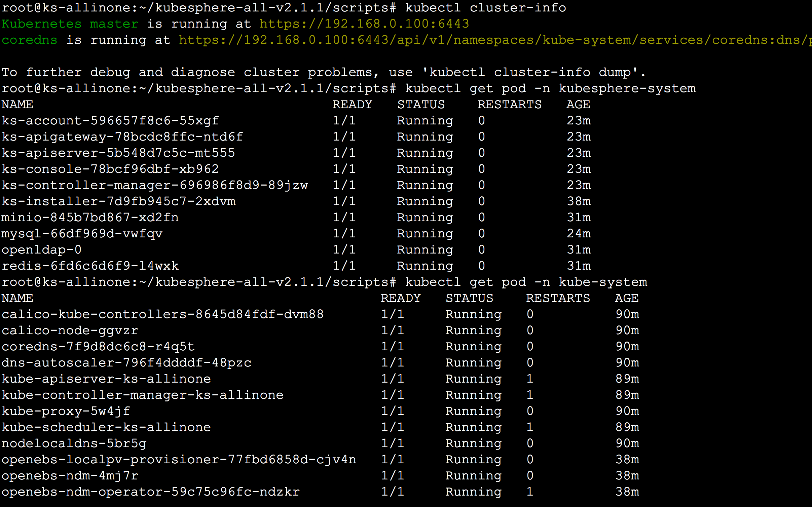The width and height of the screenshot is (812, 507).
Task: Click the ks-account-596657f8c6-55xgf pod name
Action: click(x=110, y=121)
